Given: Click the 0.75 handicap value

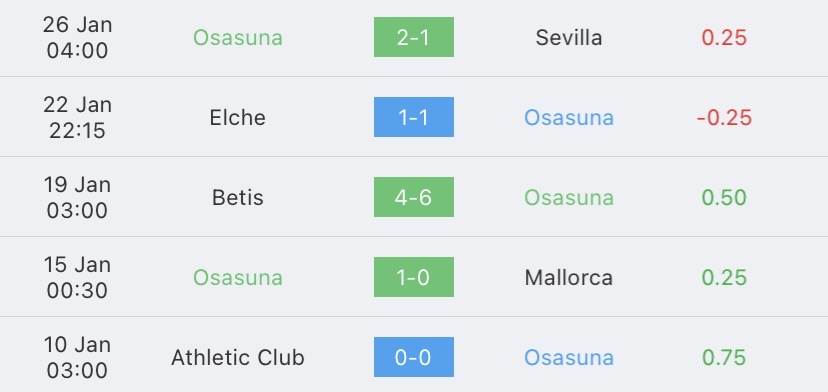Looking at the screenshot, I should [724, 358].
